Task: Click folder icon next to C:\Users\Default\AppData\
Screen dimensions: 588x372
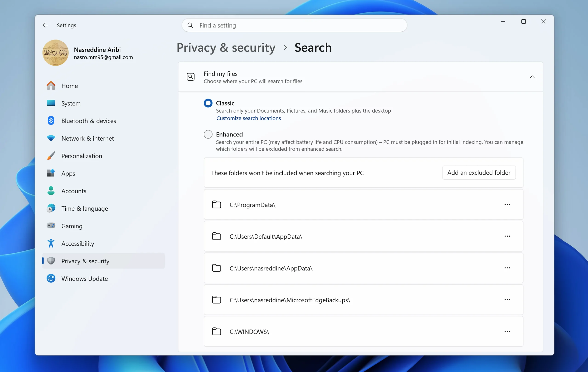Action: click(x=216, y=236)
